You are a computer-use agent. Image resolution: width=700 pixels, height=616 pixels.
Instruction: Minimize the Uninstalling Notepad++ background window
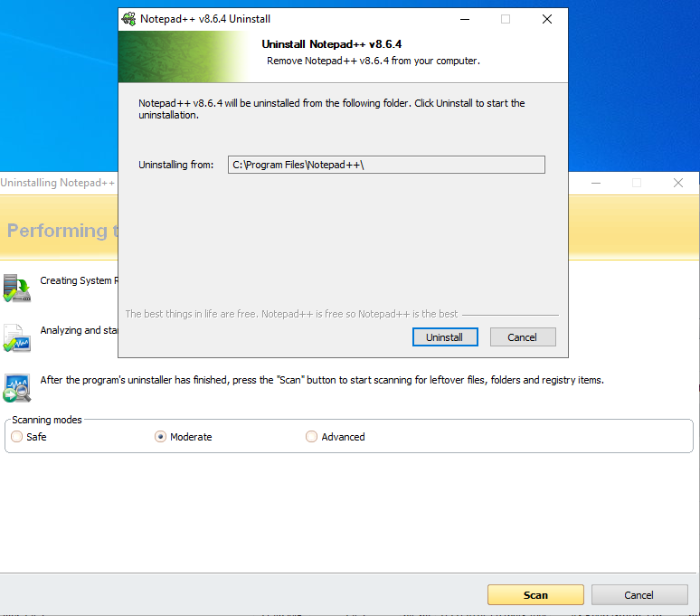(x=596, y=183)
